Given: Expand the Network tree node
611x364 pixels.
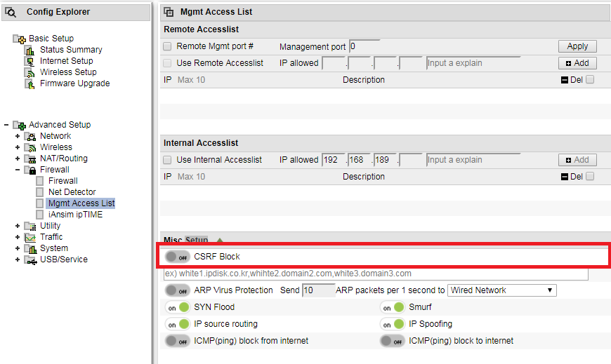Looking at the screenshot, I should (18, 136).
